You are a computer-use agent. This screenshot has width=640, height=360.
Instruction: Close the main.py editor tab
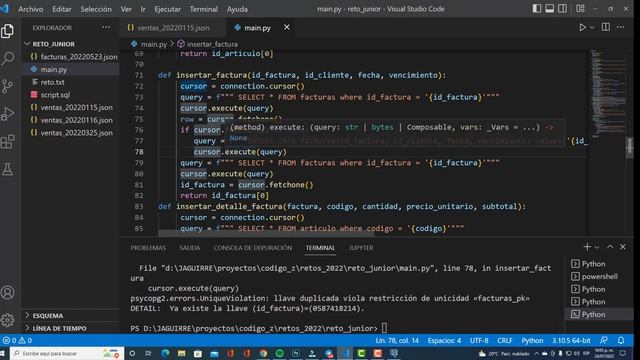coord(287,27)
